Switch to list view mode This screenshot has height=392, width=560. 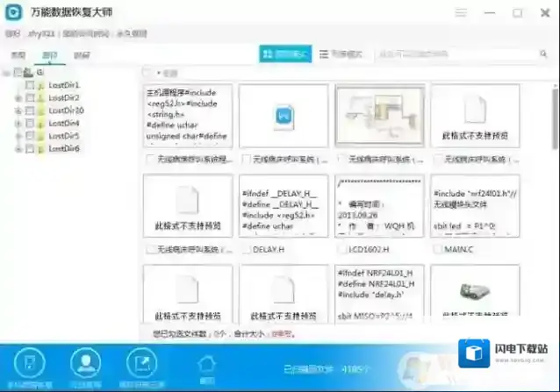point(341,54)
